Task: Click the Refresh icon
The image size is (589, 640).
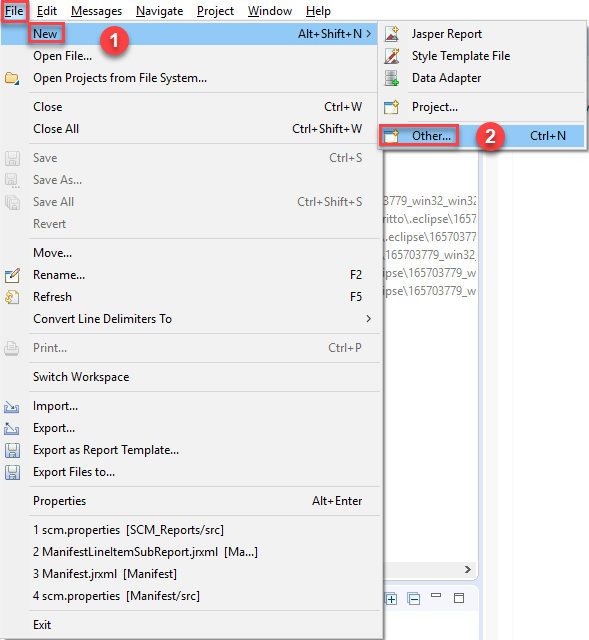Action: point(12,297)
